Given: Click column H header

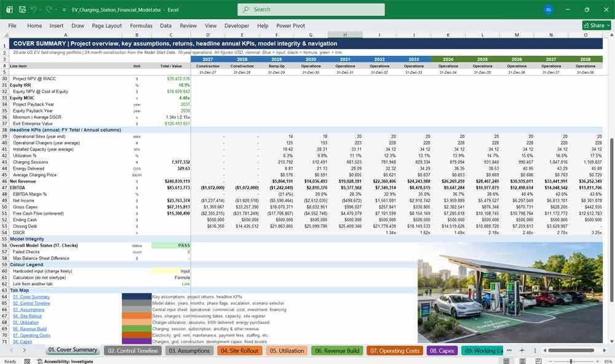Looking at the screenshot, I should (x=345, y=35).
